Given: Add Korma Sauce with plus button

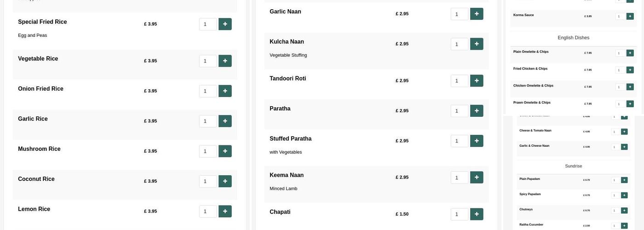Looking at the screenshot, I should click(x=630, y=16).
